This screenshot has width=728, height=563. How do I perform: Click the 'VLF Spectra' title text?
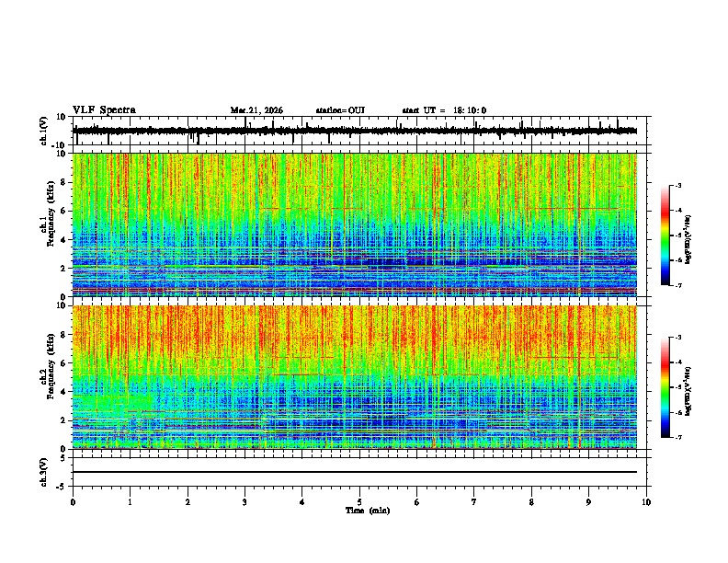click(x=104, y=109)
